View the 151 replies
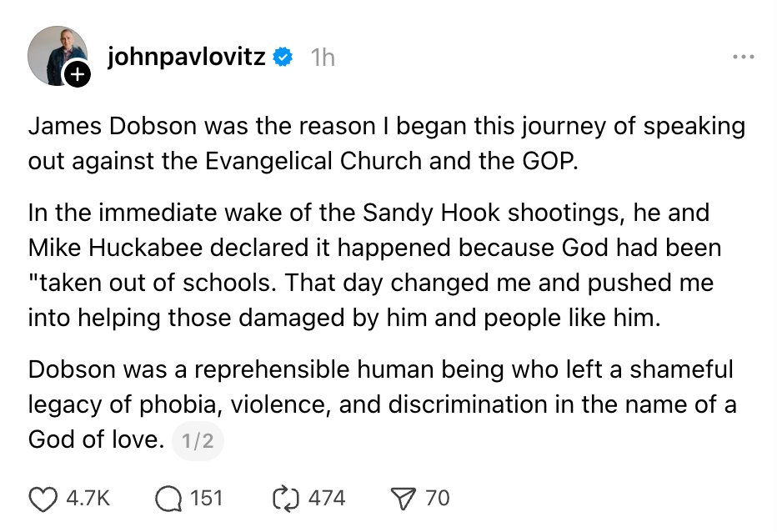 click(207, 498)
